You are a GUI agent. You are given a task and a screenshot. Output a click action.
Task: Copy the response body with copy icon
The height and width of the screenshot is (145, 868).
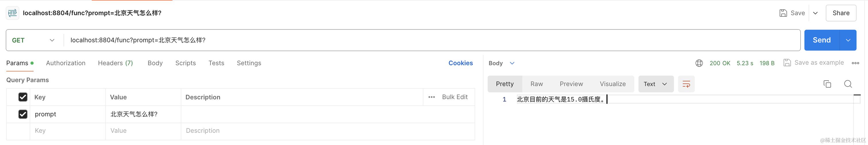pos(827,84)
